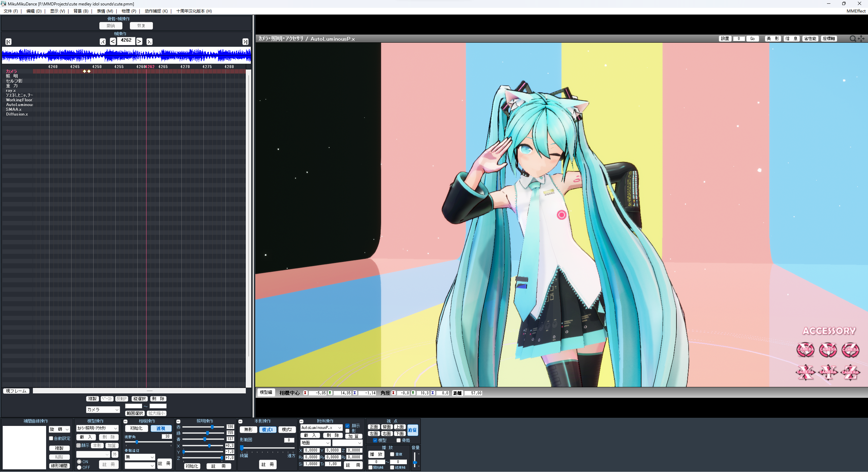Click top-right CAMERA rotate icon under ACCESSORY
The image size is (868, 472).
pyautogui.click(x=850, y=350)
